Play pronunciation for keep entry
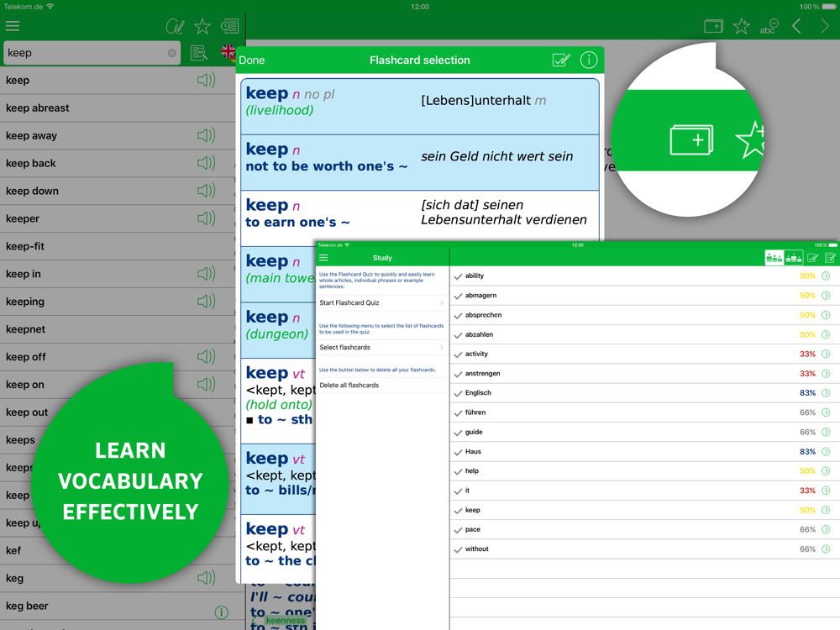 tap(207, 81)
